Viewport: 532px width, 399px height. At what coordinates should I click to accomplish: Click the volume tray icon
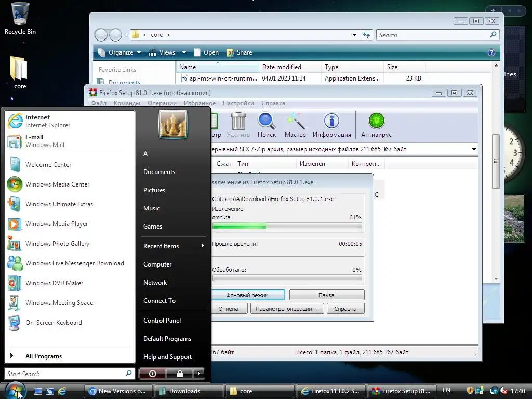503,391
